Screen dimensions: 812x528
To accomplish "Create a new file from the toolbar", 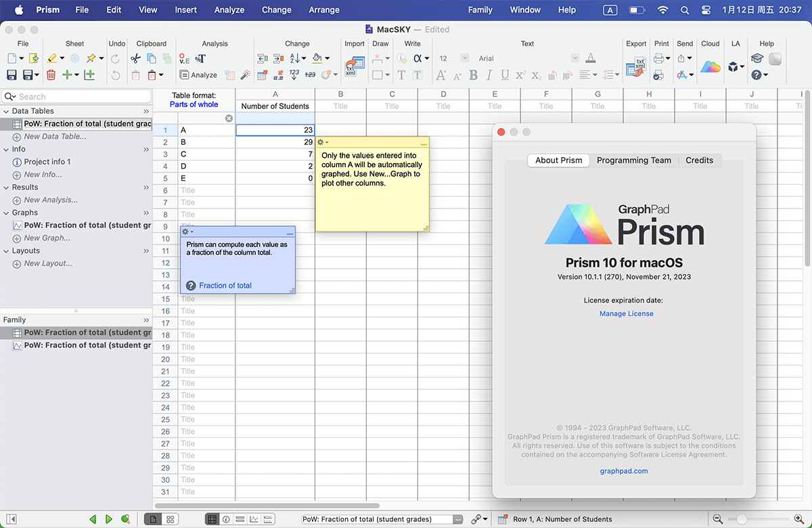I will [x=12, y=59].
